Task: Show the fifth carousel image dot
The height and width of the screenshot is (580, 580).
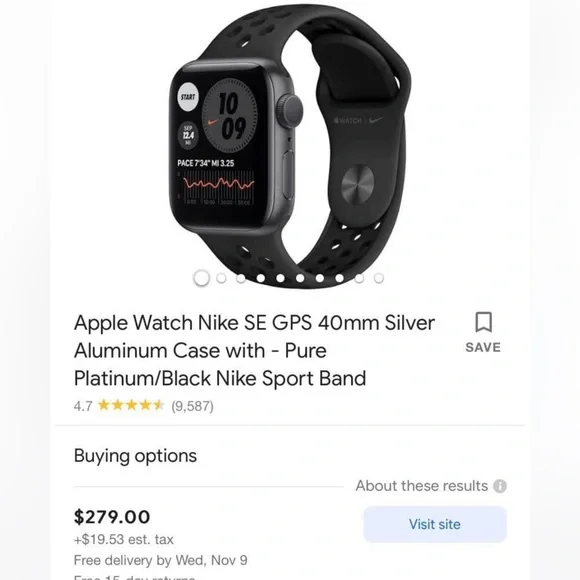Action: click(280, 278)
